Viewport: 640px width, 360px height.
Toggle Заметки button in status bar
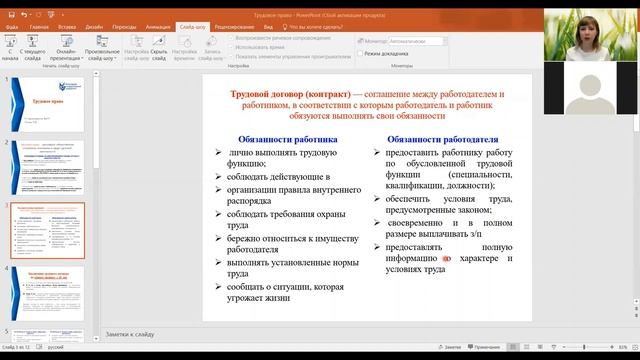pos(449,347)
